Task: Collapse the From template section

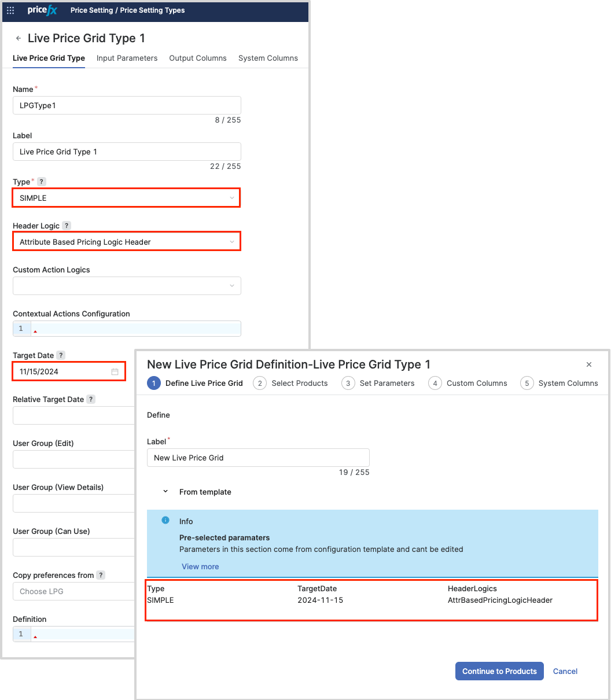Action: [x=165, y=492]
